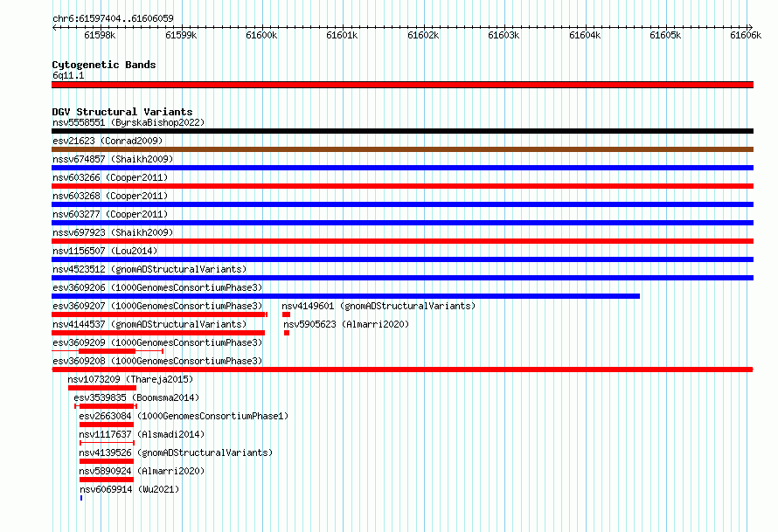This screenshot has width=778, height=532.
Task: Open nsv5905623 (Almarri2020) variant label
Action: 346,324
